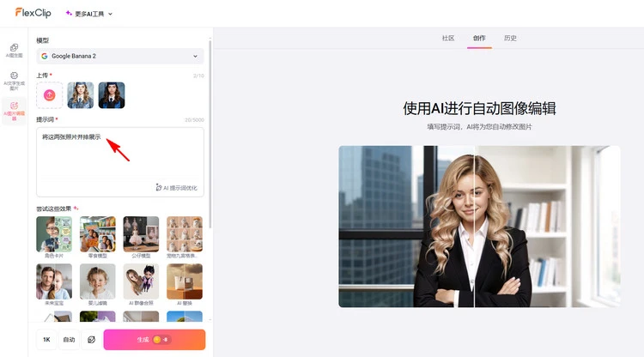The image size is (644, 357).
Task: Select the AI图片编辑器 sidebar tool
Action: [x=14, y=111]
